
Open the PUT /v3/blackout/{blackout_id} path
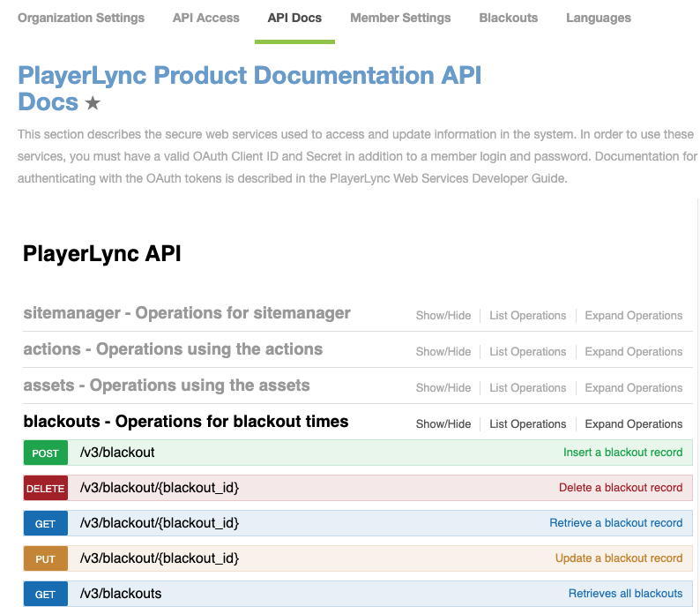click(x=160, y=558)
